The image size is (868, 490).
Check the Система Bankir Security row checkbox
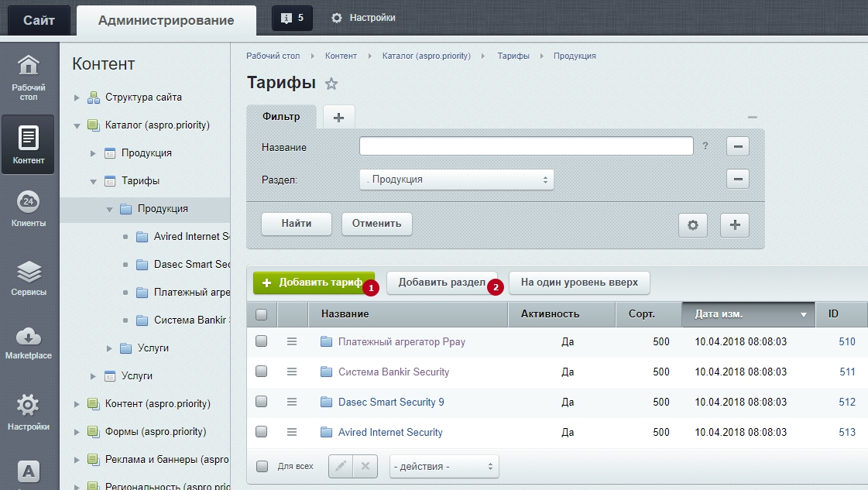tap(261, 371)
